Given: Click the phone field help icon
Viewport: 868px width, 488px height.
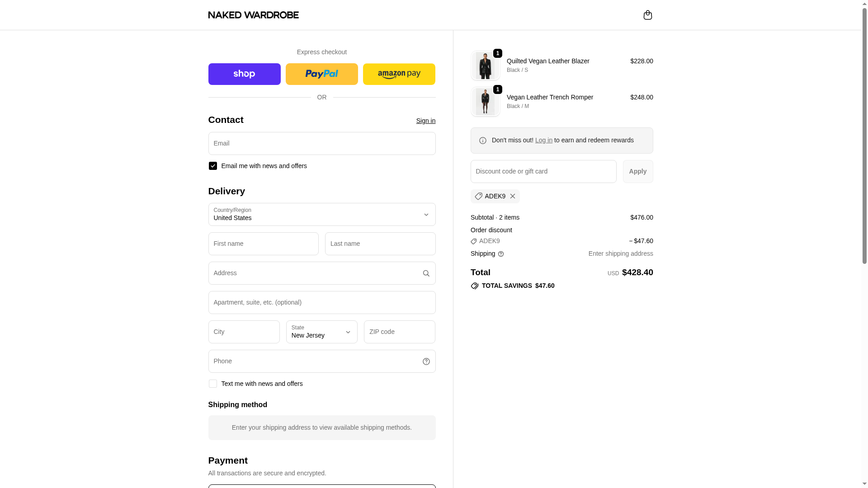Looking at the screenshot, I should coord(426,361).
